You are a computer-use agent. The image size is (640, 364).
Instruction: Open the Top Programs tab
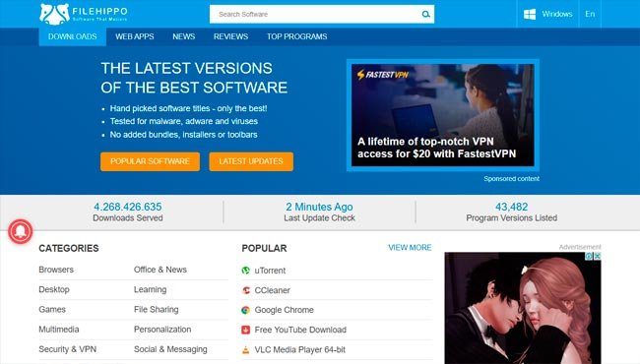click(x=296, y=36)
